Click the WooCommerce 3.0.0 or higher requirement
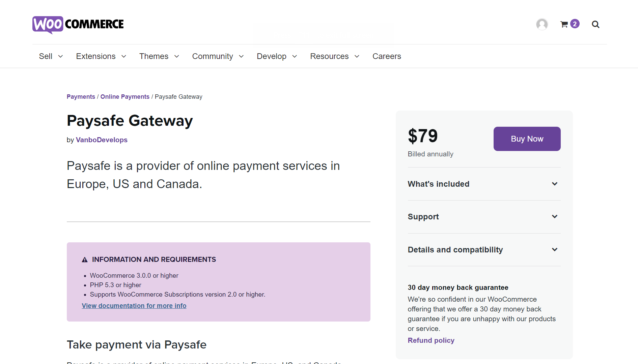 coord(134,276)
